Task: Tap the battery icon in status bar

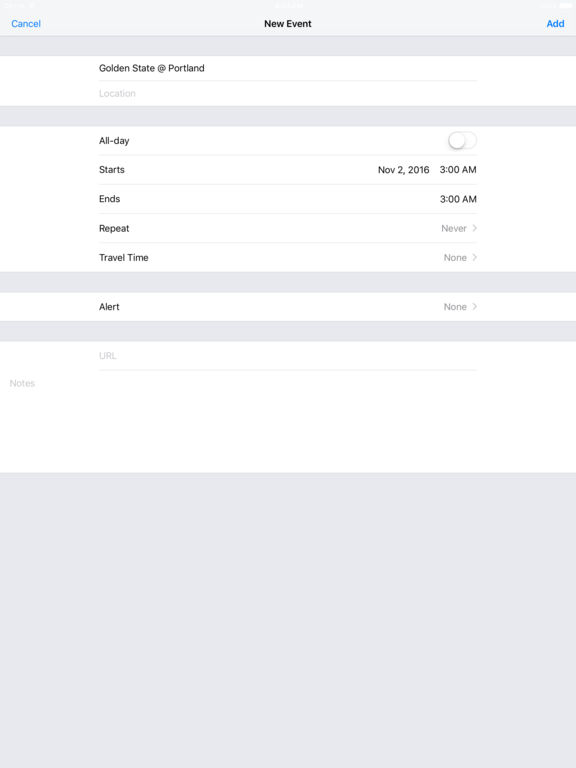Action: point(565,5)
